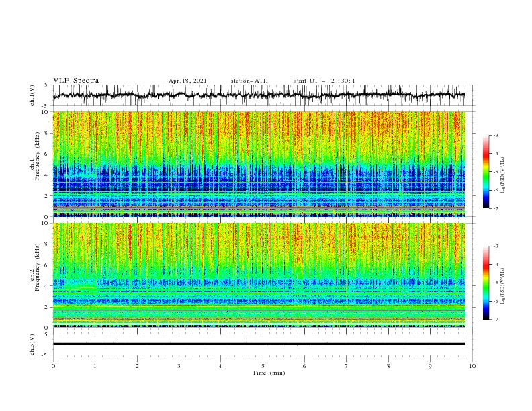This screenshot has height=411, width=532.
Task: Click the ch.2 colorbar "log(PSD)(V²/Hz)" label
Action: (502, 286)
